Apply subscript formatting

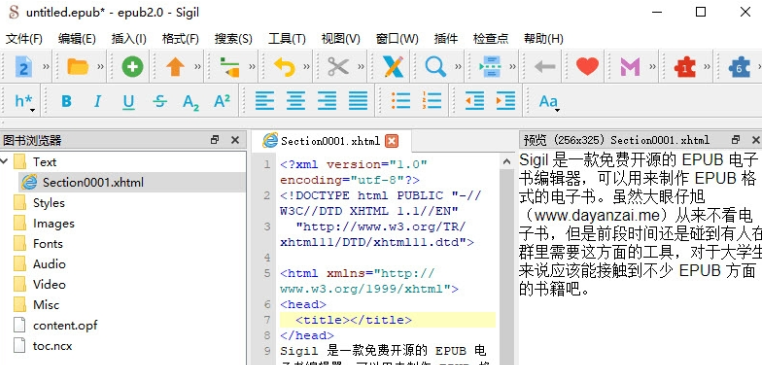coord(191,102)
